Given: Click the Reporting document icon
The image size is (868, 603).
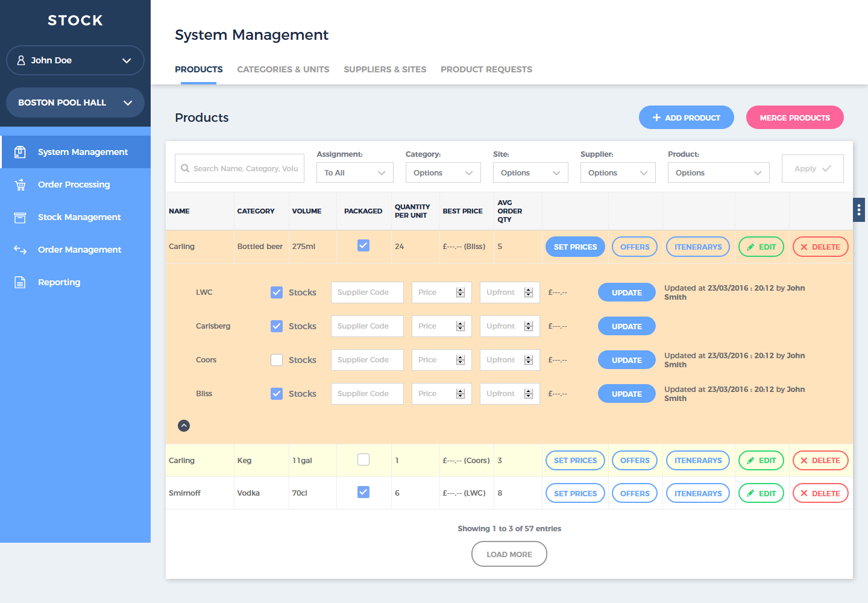Looking at the screenshot, I should (20, 282).
